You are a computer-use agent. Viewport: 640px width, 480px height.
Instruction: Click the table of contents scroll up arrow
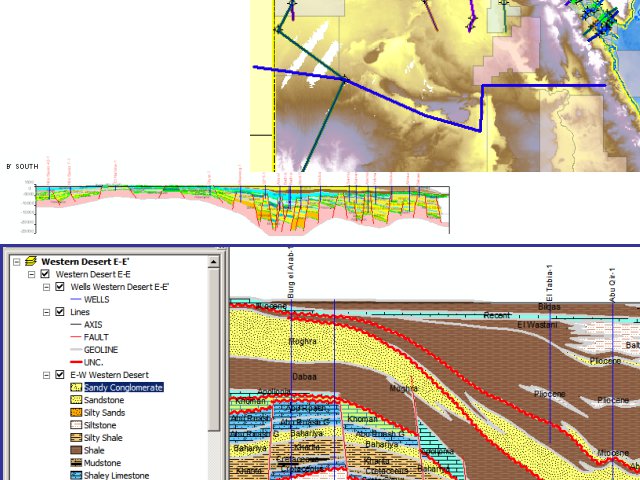[213, 262]
